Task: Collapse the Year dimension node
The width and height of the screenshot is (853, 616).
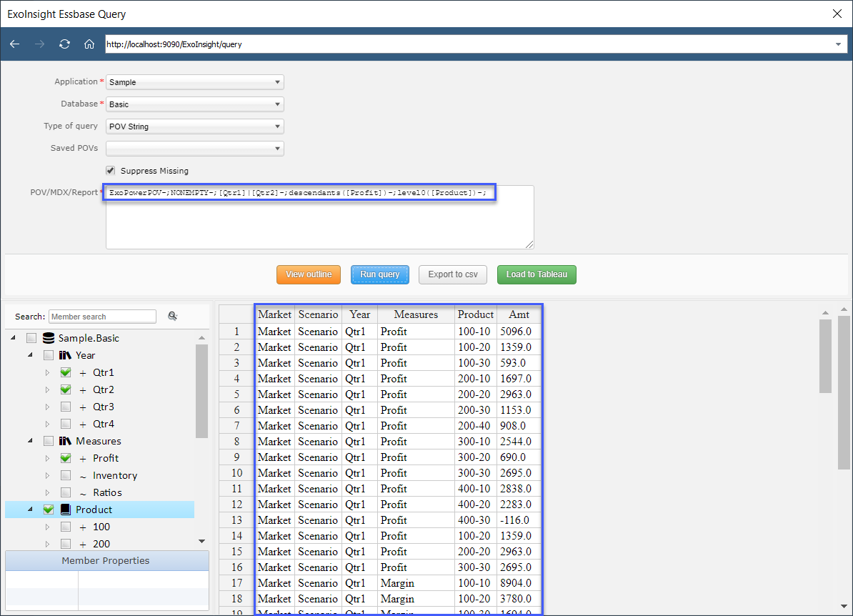Action: [30, 355]
